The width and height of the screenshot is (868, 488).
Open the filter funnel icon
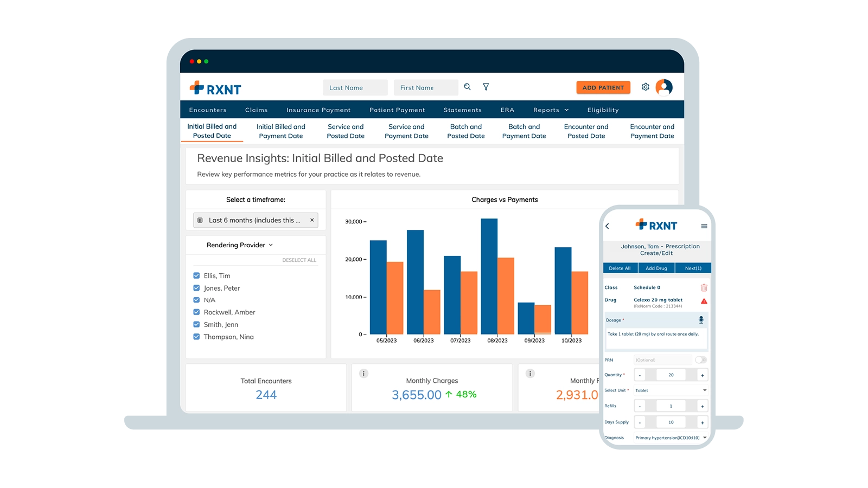coord(486,87)
